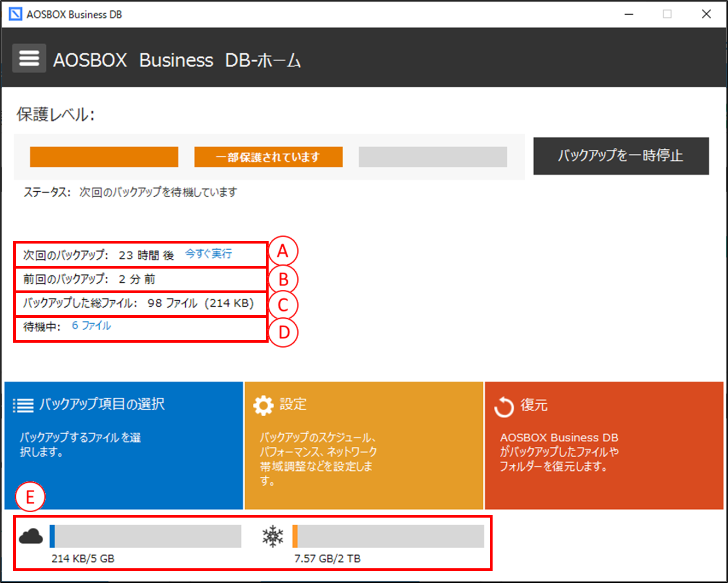728x583 pixels.
Task: Click the 214 KB/5 GB storage label
Action: [x=83, y=558]
